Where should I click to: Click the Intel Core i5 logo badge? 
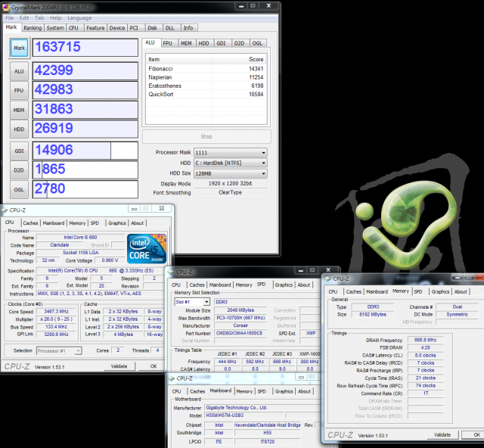[147, 248]
